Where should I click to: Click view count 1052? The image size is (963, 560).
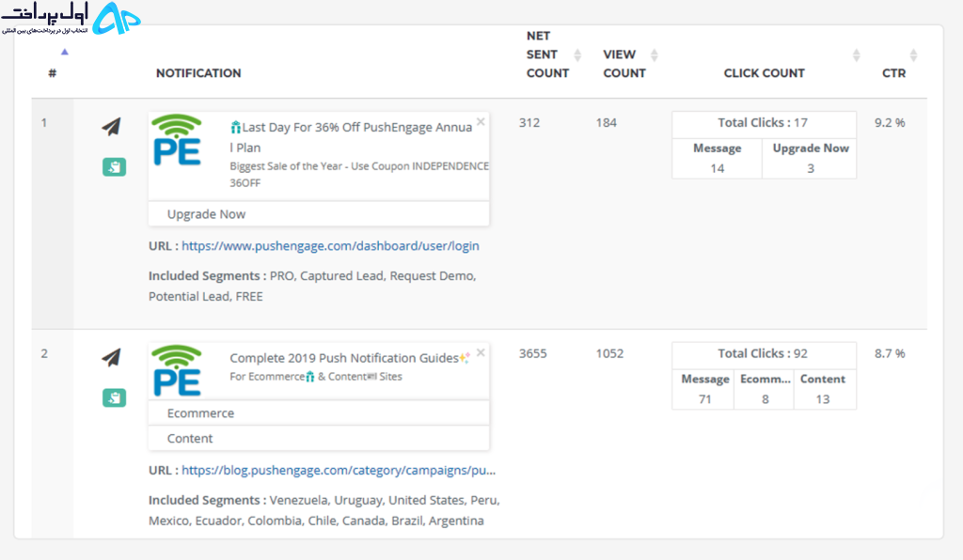[x=609, y=353]
